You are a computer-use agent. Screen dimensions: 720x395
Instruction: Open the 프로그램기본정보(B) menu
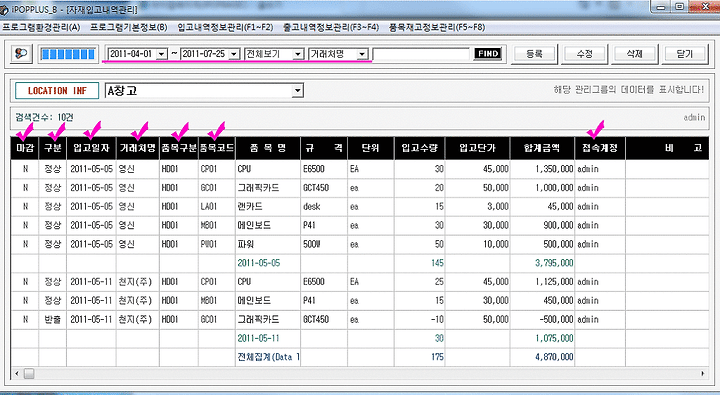tap(129, 28)
